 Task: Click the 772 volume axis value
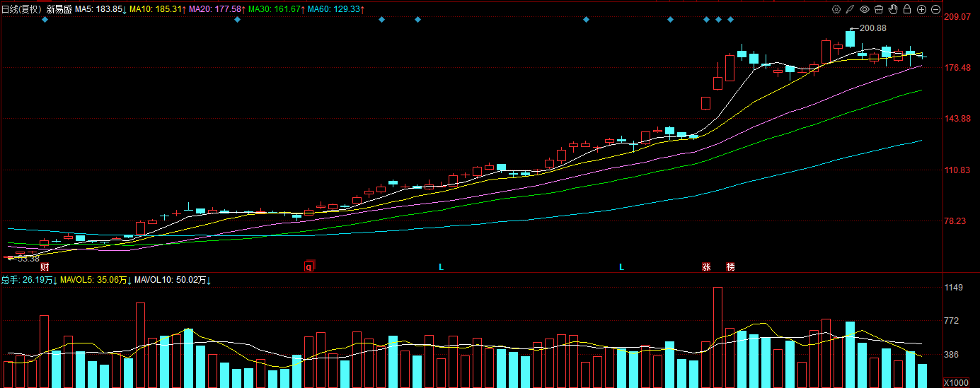pos(953,322)
